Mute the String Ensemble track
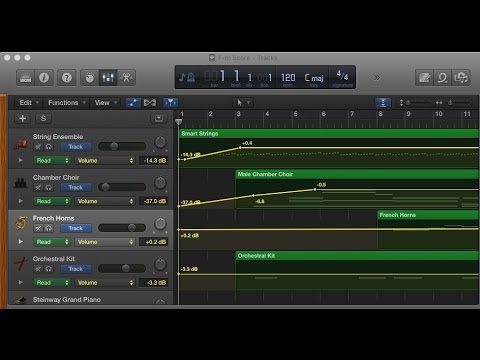Screen dimensions: 480x360 [x=38, y=147]
